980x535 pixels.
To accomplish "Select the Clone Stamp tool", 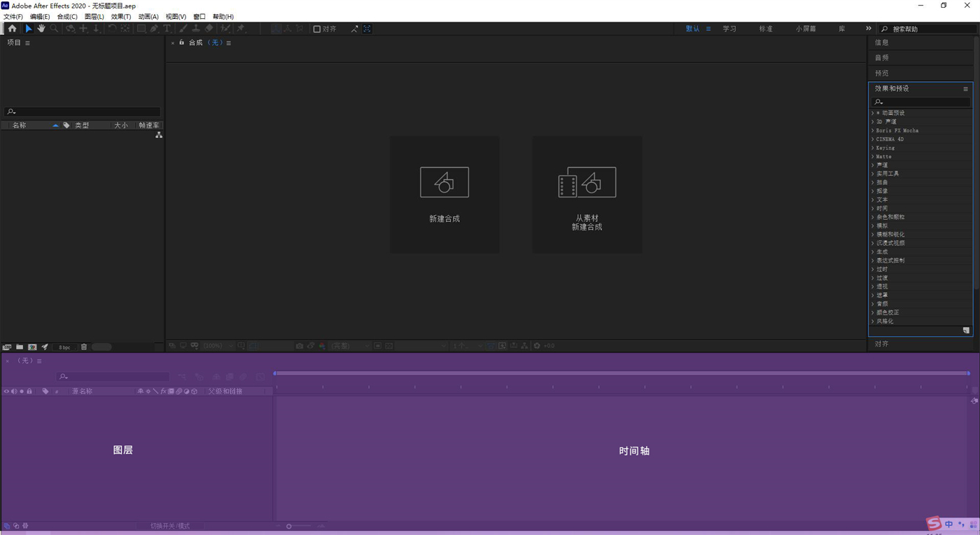I will [x=196, y=29].
